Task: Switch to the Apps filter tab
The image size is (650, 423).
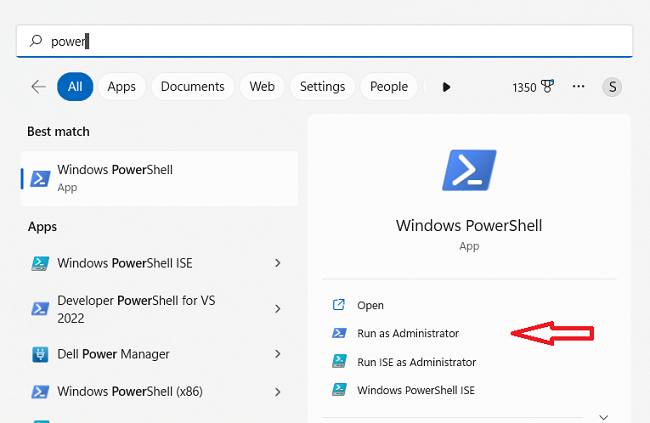Action: [121, 87]
